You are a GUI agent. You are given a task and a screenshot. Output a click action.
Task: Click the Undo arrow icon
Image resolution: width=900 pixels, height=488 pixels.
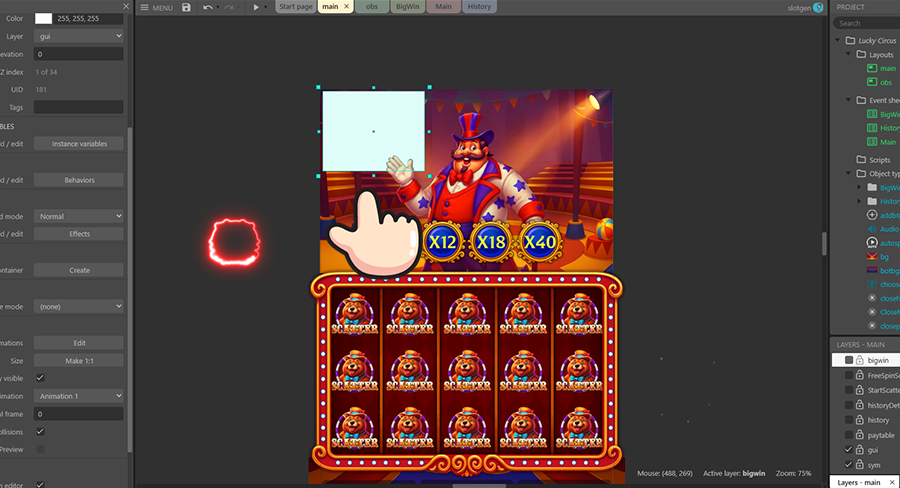207,7
